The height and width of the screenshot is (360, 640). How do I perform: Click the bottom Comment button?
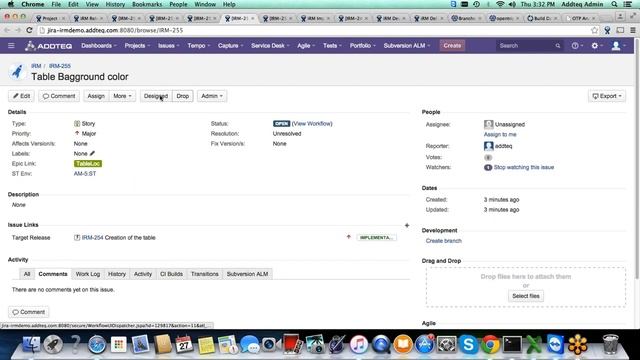29,312
